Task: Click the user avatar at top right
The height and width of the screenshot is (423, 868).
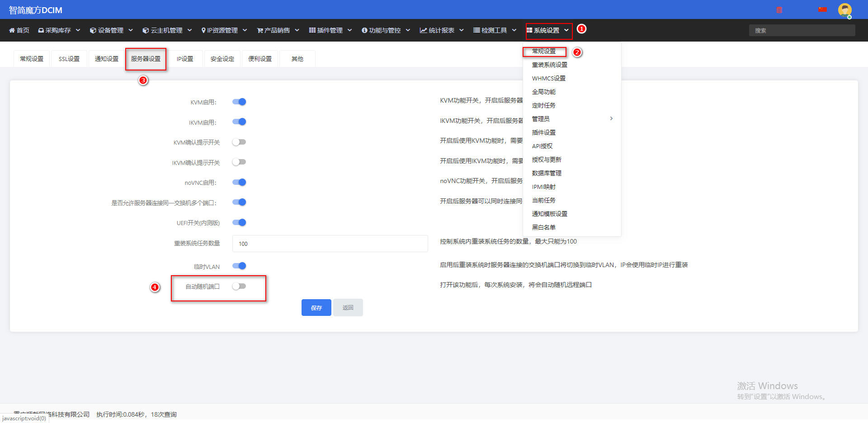Action: coord(844,10)
